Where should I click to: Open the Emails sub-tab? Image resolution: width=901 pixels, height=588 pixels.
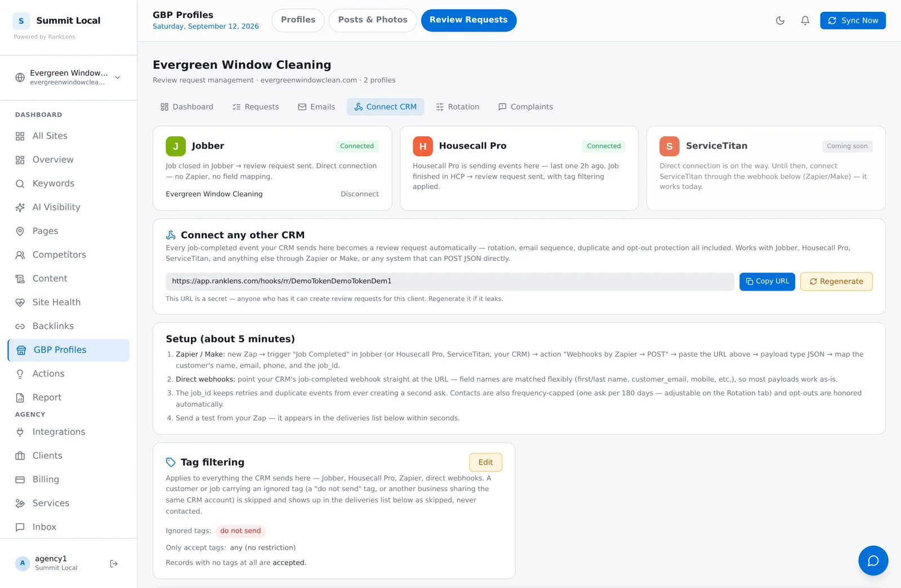pos(316,107)
